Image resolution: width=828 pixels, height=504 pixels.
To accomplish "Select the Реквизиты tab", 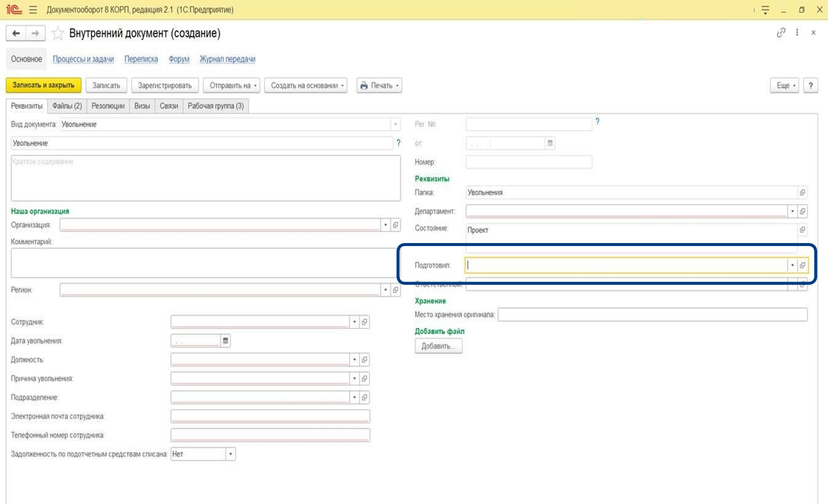I will 27,106.
